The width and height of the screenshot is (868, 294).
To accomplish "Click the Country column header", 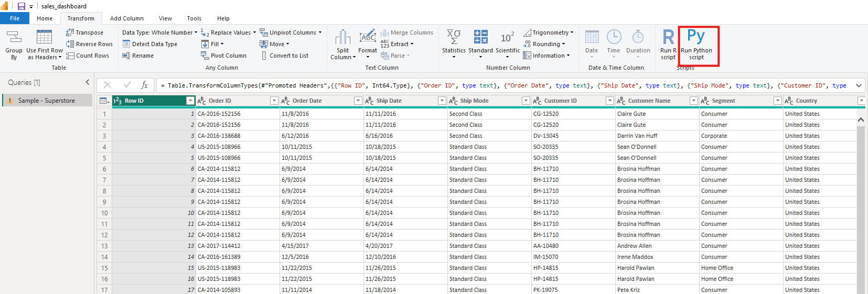I will pyautogui.click(x=825, y=101).
